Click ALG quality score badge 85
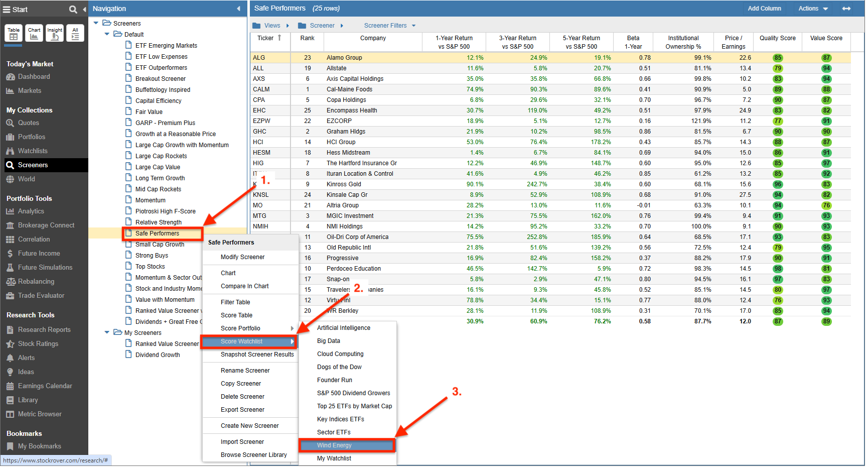Screen dimensions: 868x469 pyautogui.click(x=777, y=58)
